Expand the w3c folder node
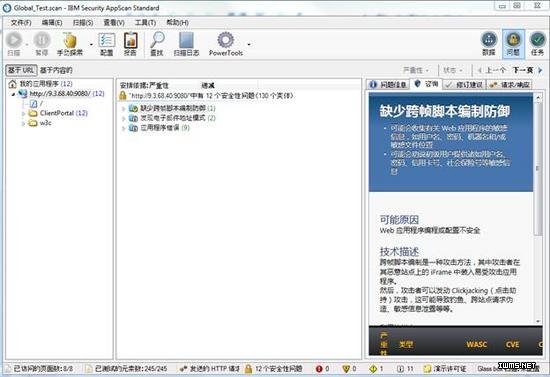550x377 pixels. 23,123
